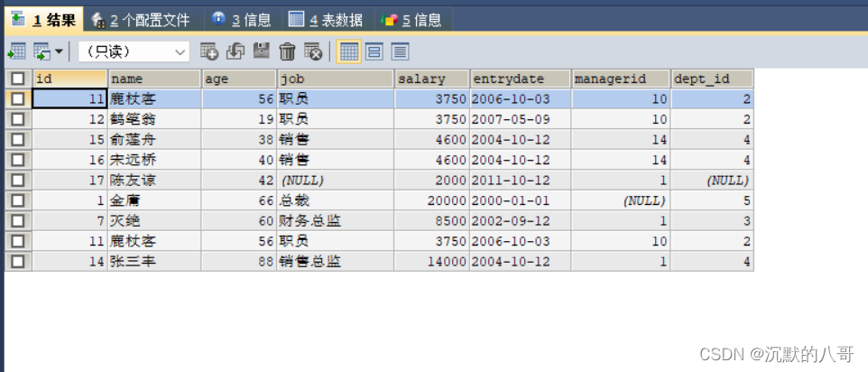
Task: Open the 5 信息 tab
Action: click(412, 21)
